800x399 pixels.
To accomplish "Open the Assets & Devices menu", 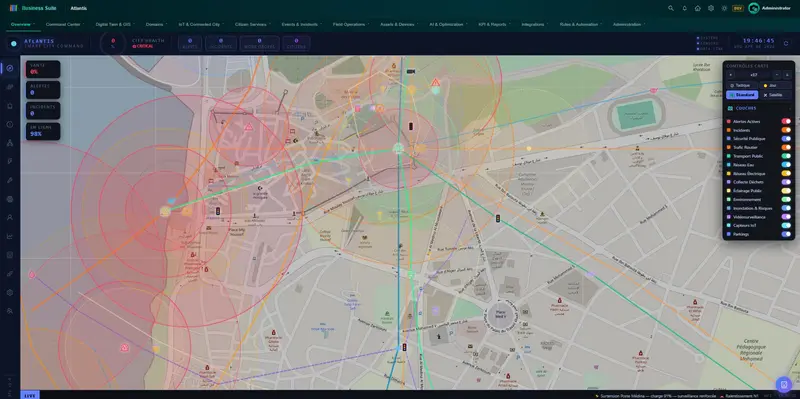I will point(399,24).
